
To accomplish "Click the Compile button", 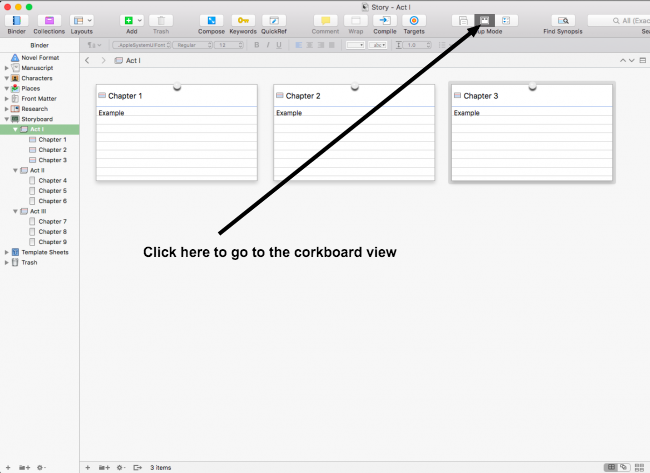I will click(385, 20).
